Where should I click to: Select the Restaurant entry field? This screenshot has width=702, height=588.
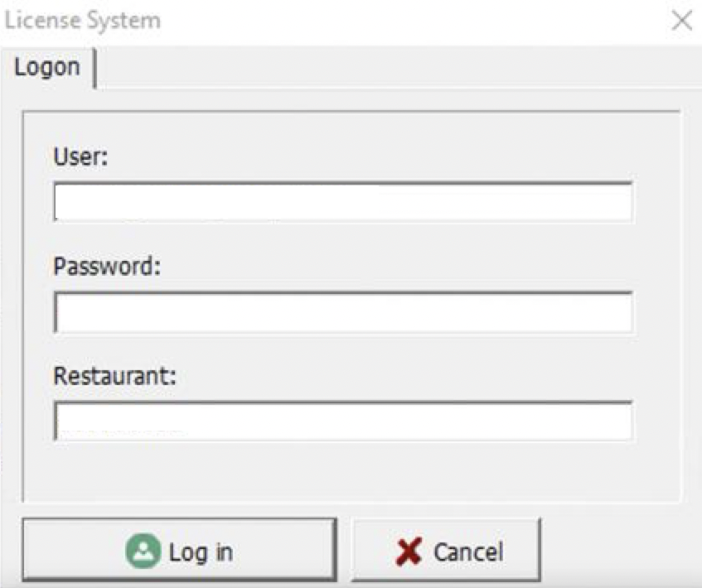(343, 422)
